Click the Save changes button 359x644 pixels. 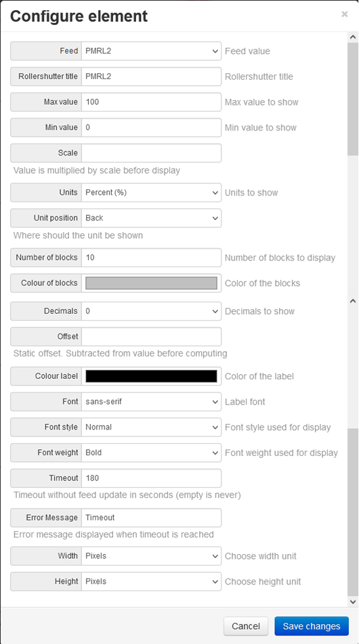[x=312, y=626]
